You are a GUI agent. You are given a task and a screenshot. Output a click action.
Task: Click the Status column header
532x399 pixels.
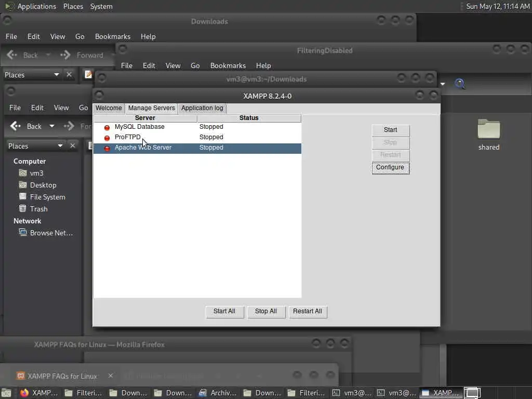249,118
